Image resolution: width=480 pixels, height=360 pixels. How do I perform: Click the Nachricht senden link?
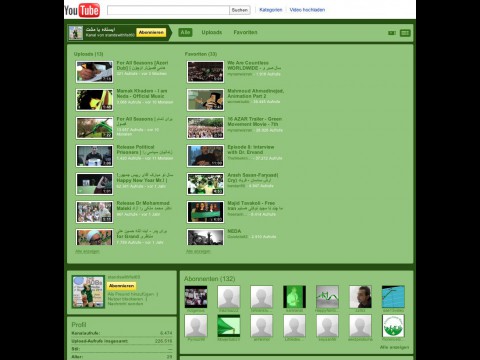[125, 304]
